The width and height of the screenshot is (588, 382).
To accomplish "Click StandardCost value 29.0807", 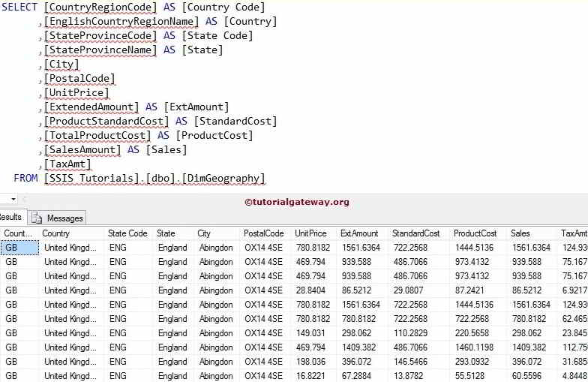I will 408,290.
